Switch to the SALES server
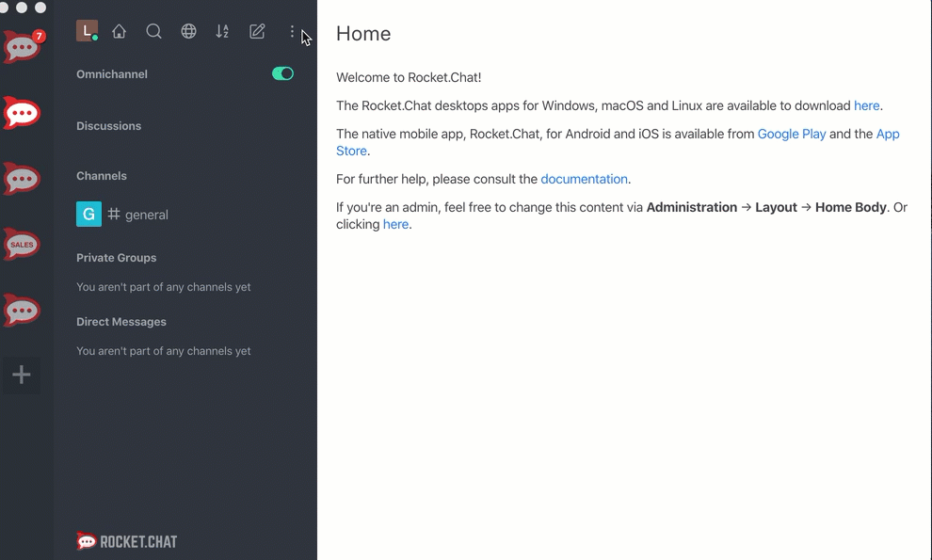932x560 pixels. pyautogui.click(x=22, y=245)
